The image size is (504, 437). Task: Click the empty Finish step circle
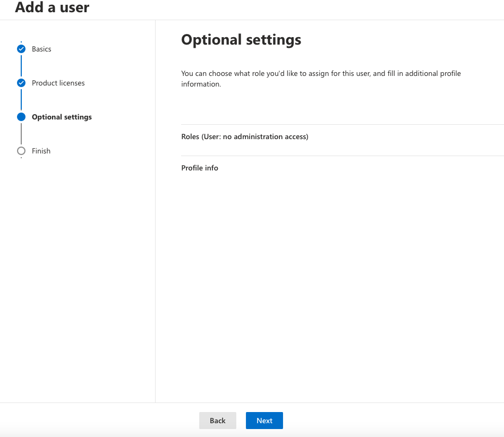(x=21, y=151)
